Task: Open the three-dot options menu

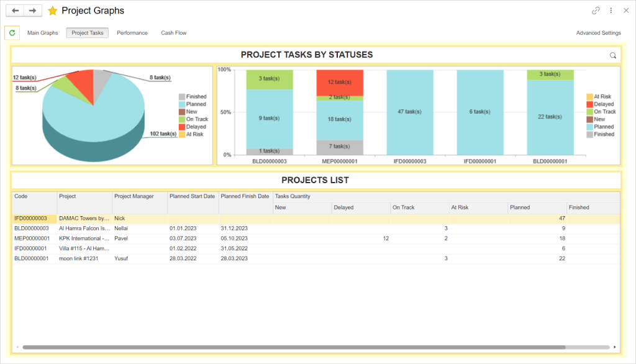Action: click(611, 10)
